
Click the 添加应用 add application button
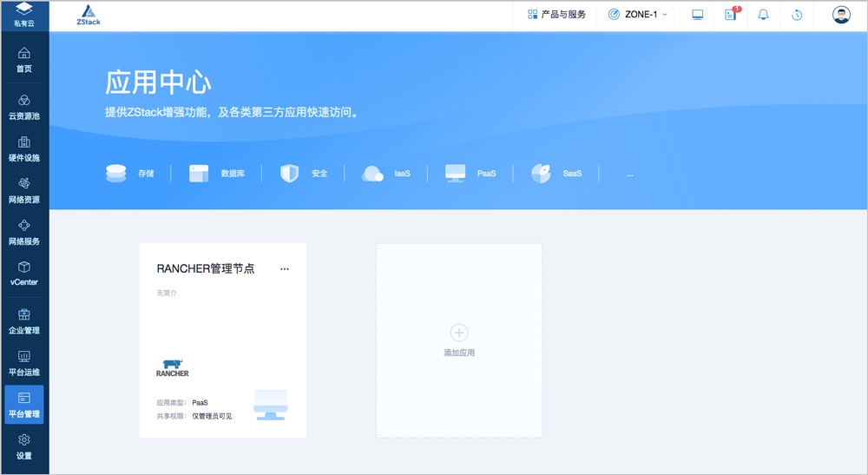point(459,340)
